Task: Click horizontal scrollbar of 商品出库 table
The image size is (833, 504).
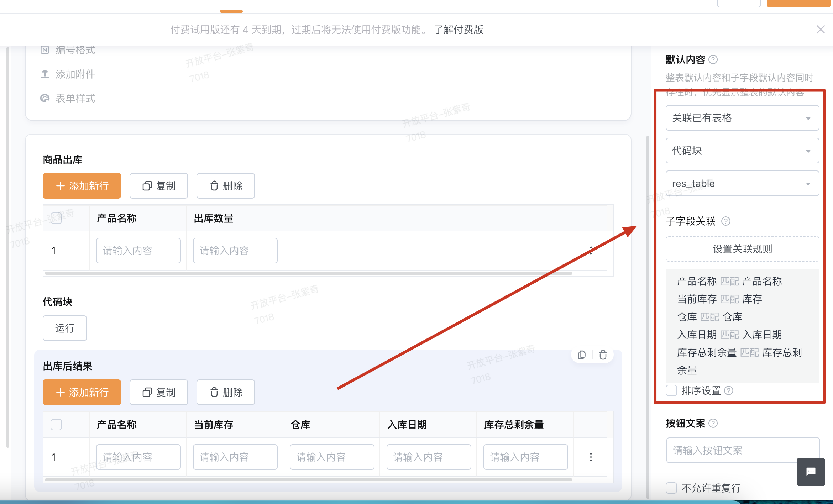Action: point(308,273)
